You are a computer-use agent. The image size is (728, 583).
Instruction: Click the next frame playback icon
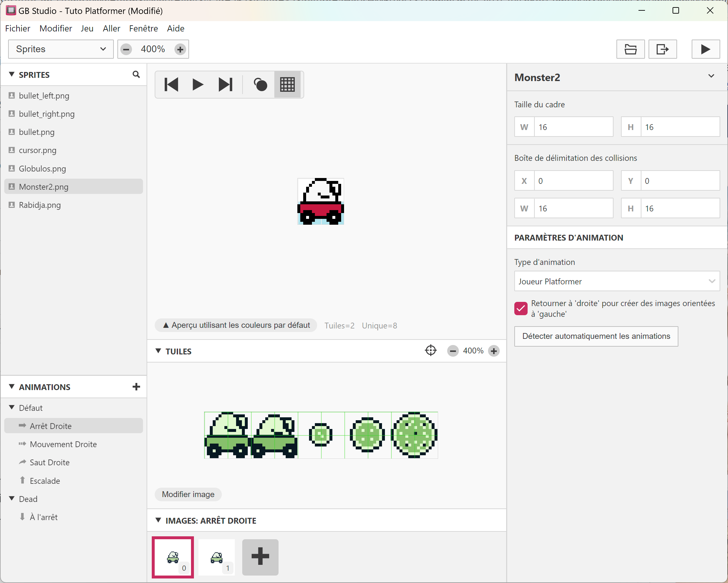coord(226,84)
